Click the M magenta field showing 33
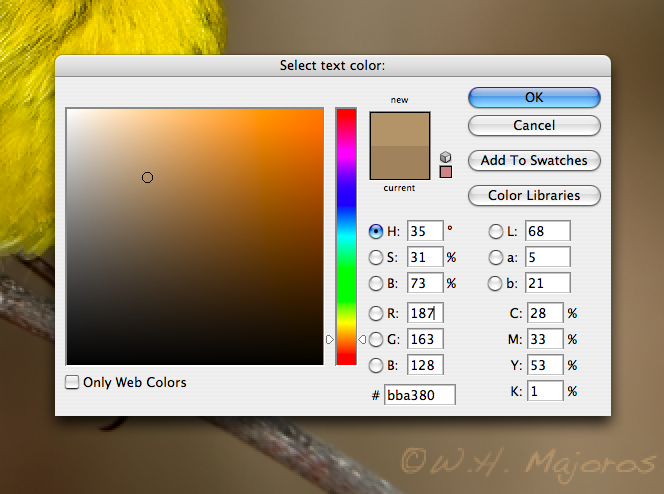 click(x=545, y=339)
